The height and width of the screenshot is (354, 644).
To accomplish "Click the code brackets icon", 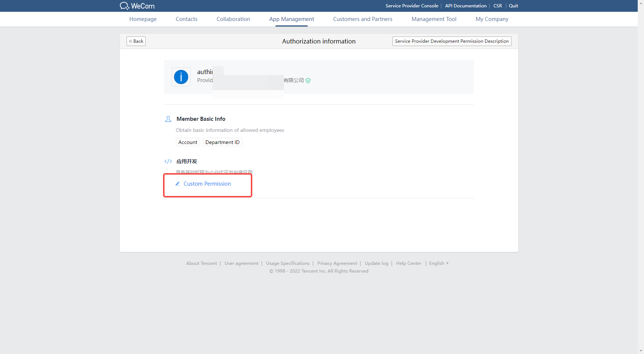I will point(168,161).
